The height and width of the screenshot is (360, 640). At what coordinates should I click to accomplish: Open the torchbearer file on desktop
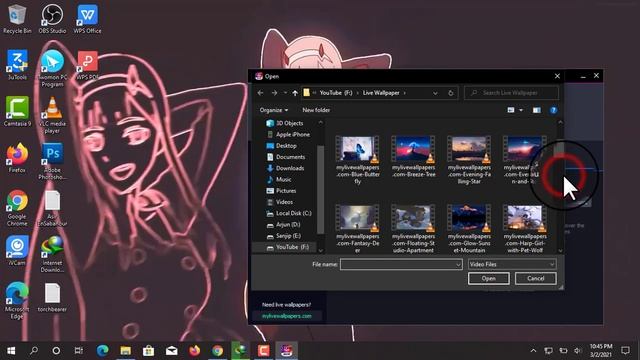tap(52, 298)
